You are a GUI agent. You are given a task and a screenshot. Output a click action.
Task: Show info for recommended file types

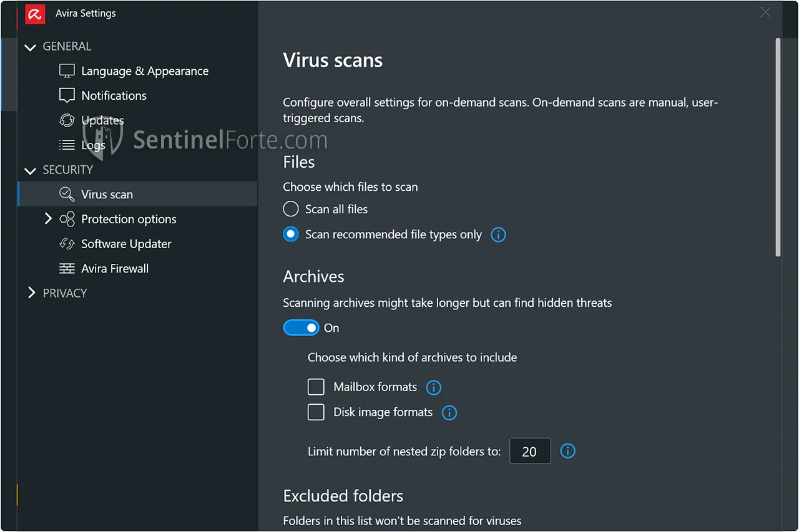click(x=498, y=235)
